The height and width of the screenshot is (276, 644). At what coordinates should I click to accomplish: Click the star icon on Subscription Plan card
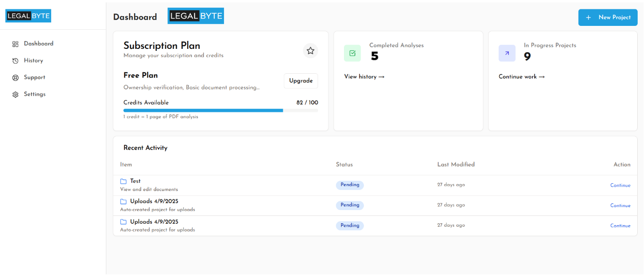click(310, 50)
